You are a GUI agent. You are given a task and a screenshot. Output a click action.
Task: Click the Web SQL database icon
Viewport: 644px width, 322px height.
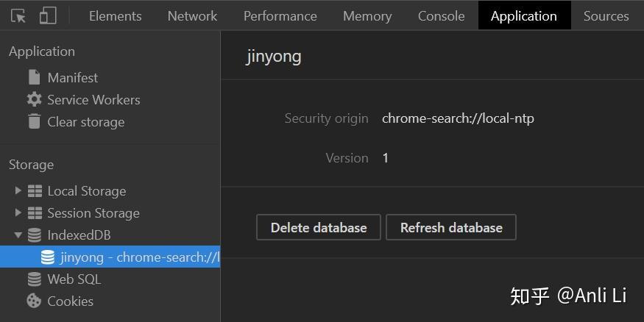coord(34,279)
